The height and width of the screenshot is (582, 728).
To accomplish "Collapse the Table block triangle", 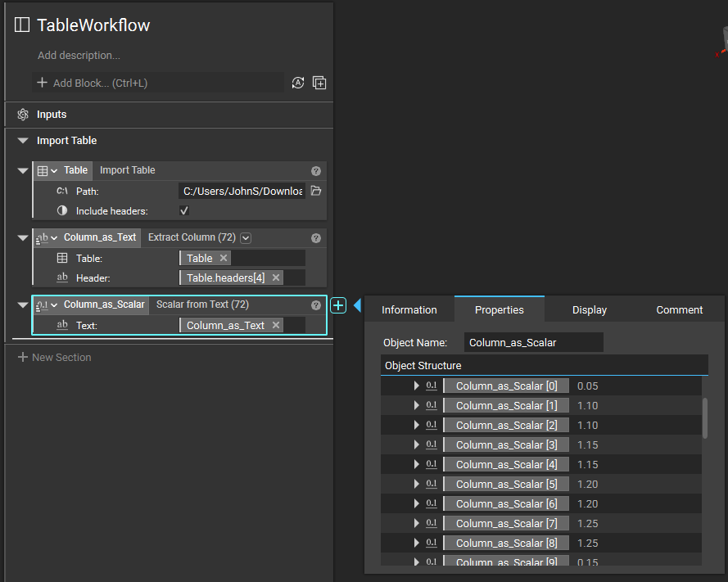I will [23, 170].
